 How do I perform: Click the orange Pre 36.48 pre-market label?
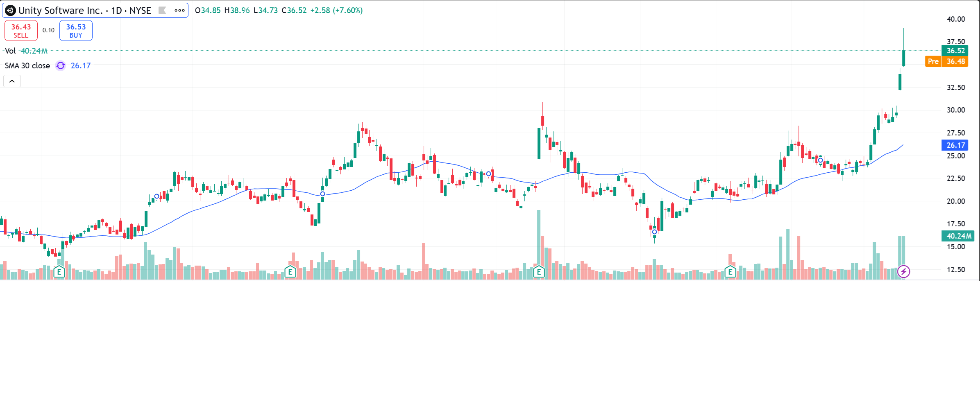pyautogui.click(x=946, y=61)
